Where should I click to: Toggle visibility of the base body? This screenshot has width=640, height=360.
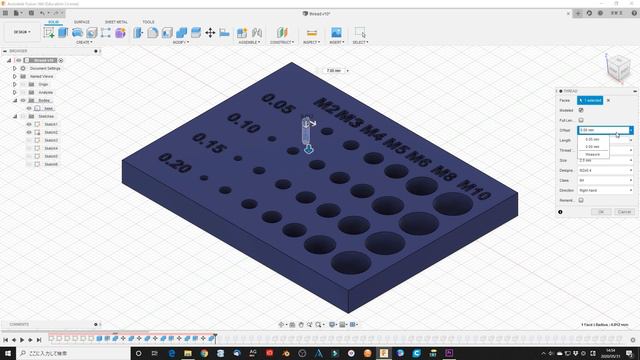click(29, 108)
